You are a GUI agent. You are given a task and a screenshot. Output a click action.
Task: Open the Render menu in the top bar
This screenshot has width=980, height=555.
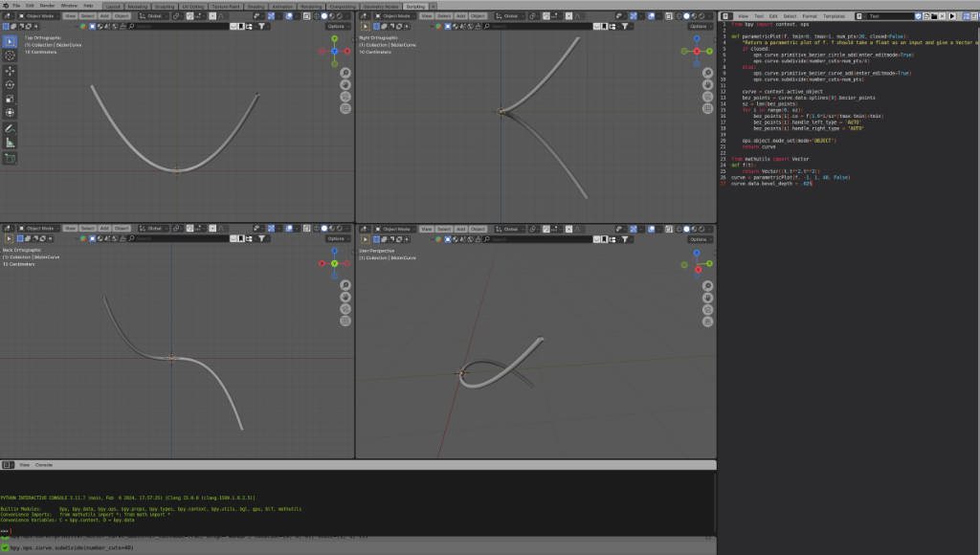point(47,6)
